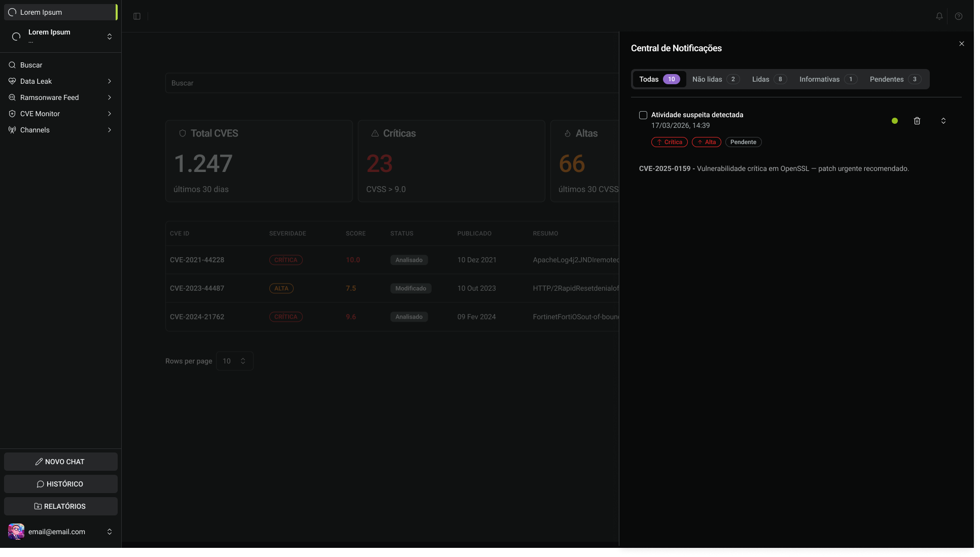Check the Atividade suspeita detectada checkbox
This screenshot has width=980, height=557.
643,115
